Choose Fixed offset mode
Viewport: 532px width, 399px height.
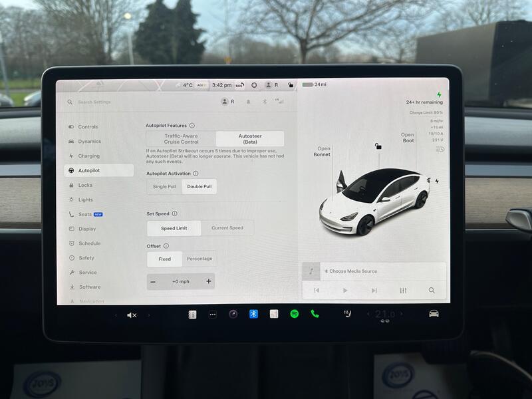[164, 259]
